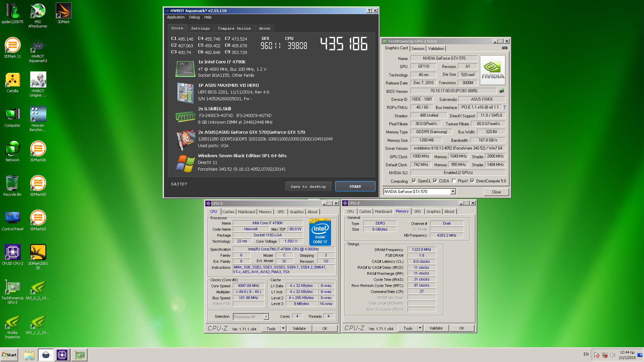
Task: Open the Recycle Bin icon
Action: 12,186
